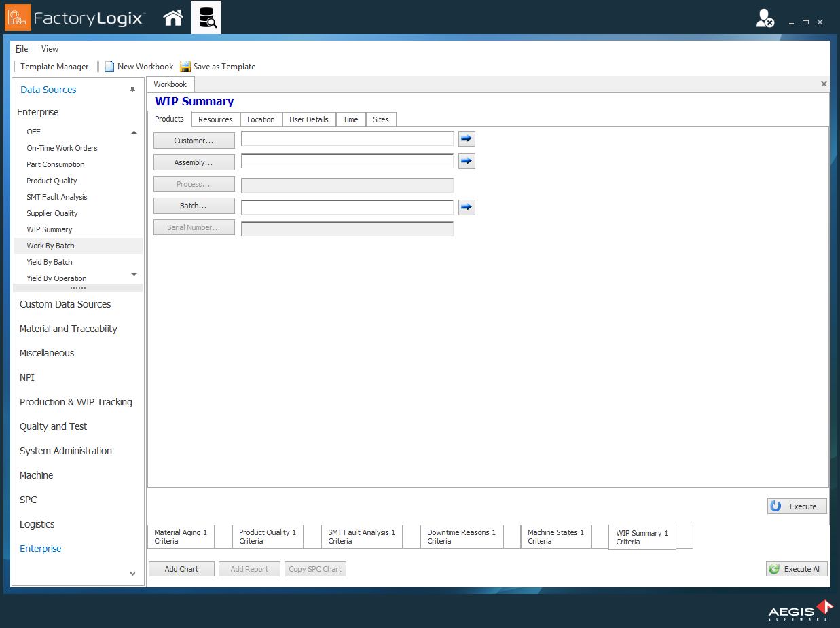Click the Customer text input field
Screen dimensions: 840x628
coord(347,139)
